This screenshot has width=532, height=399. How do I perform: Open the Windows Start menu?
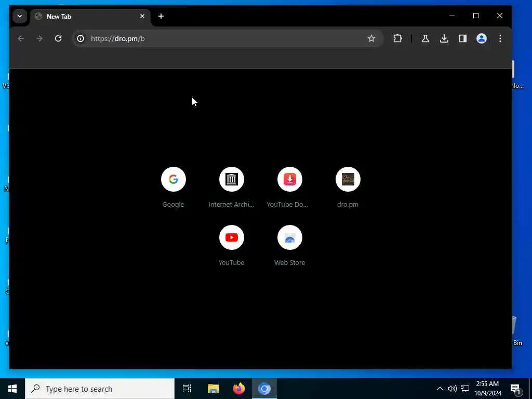click(x=12, y=389)
